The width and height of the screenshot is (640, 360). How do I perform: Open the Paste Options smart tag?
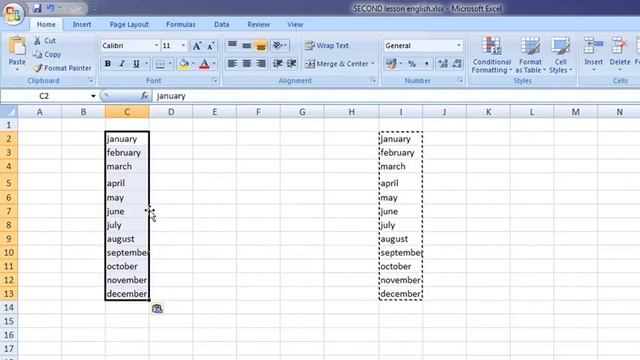pos(158,309)
